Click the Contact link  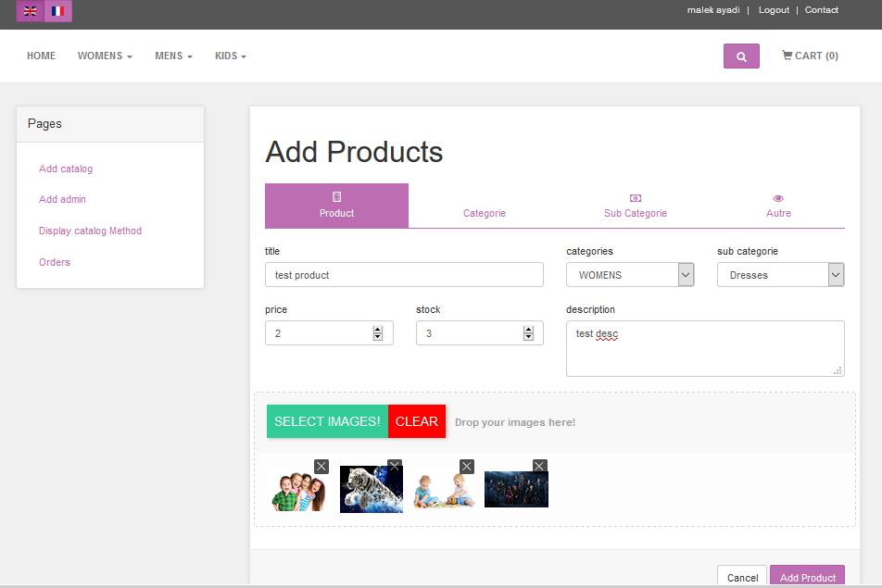821,10
